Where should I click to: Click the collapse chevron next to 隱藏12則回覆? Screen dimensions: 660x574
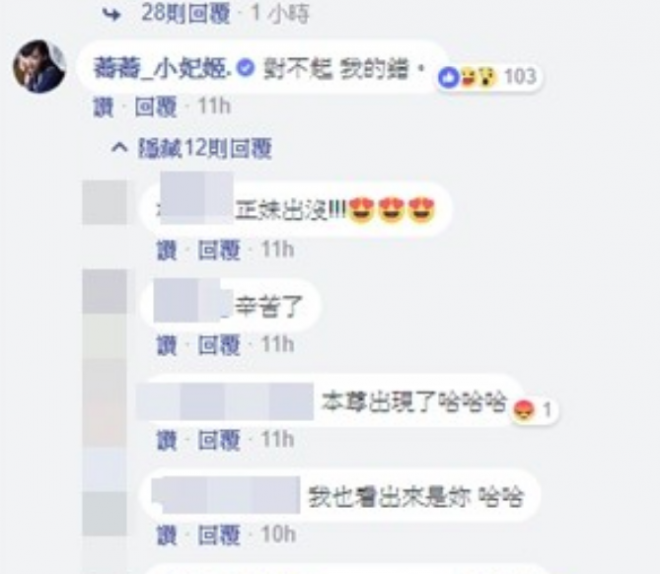tap(119, 148)
